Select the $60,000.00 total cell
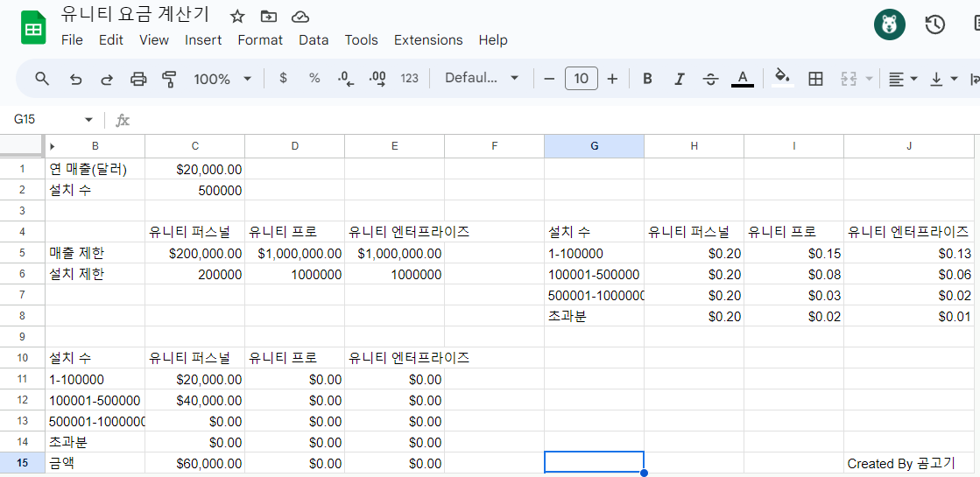Screen dimensions: 980x477 pyautogui.click(x=195, y=464)
